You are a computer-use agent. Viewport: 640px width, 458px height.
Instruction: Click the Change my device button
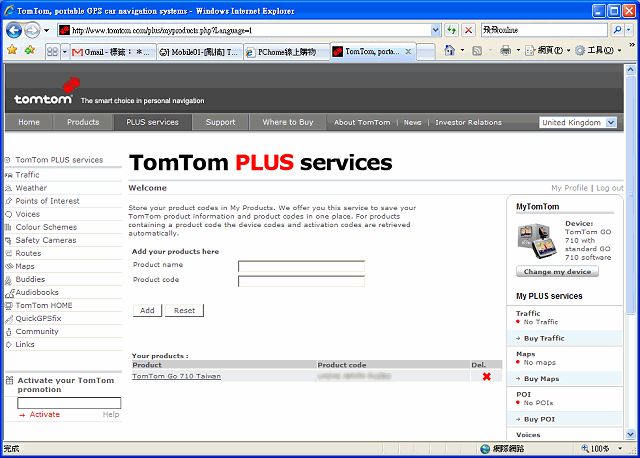[557, 271]
